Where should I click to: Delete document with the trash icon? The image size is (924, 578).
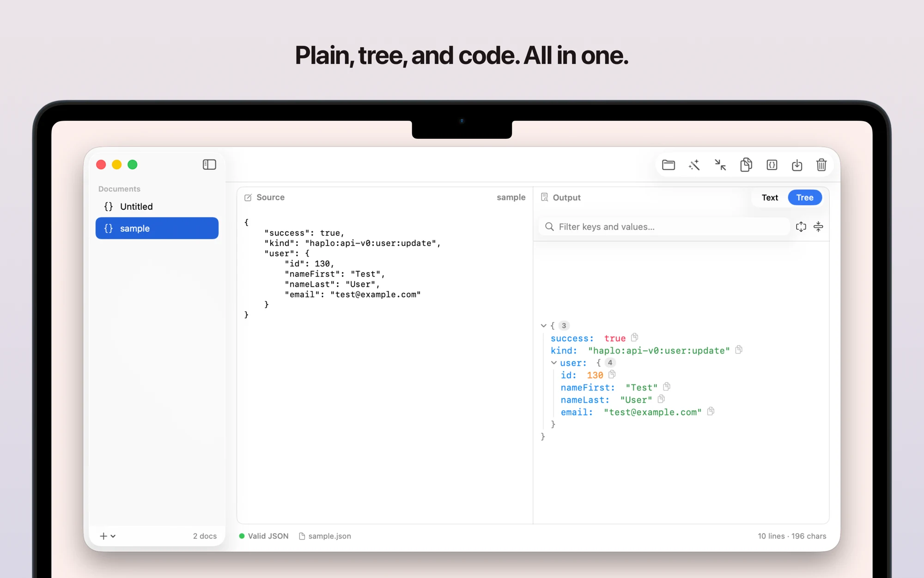point(821,165)
